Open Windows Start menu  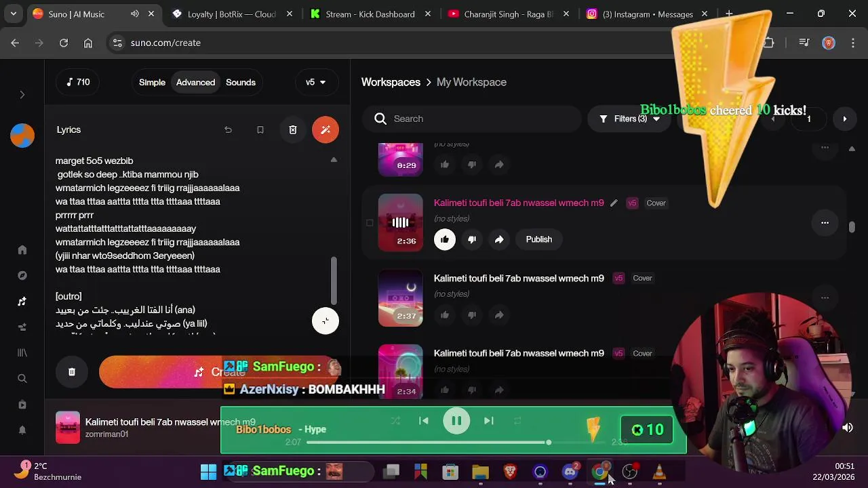point(208,472)
